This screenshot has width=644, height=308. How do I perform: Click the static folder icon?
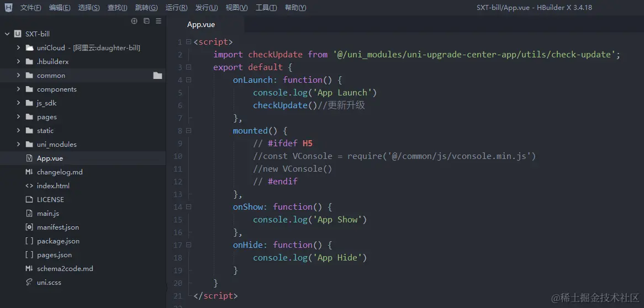[29, 131]
